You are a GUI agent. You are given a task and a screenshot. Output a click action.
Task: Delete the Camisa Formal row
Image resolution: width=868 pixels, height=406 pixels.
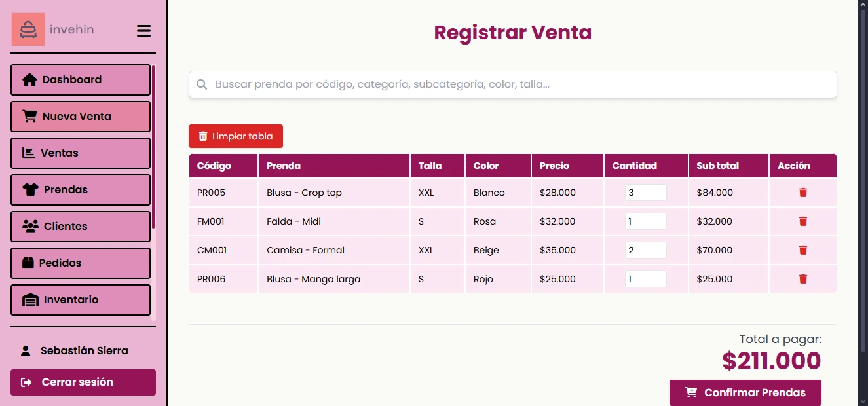802,249
